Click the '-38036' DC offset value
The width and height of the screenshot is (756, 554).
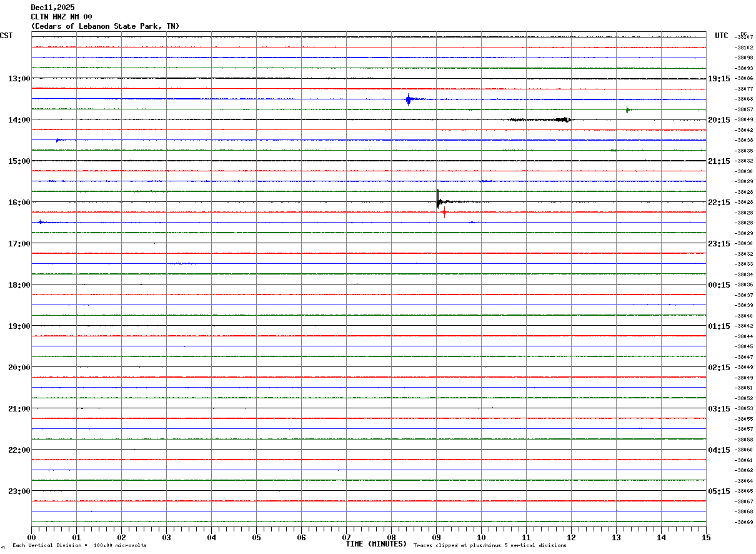(x=744, y=285)
